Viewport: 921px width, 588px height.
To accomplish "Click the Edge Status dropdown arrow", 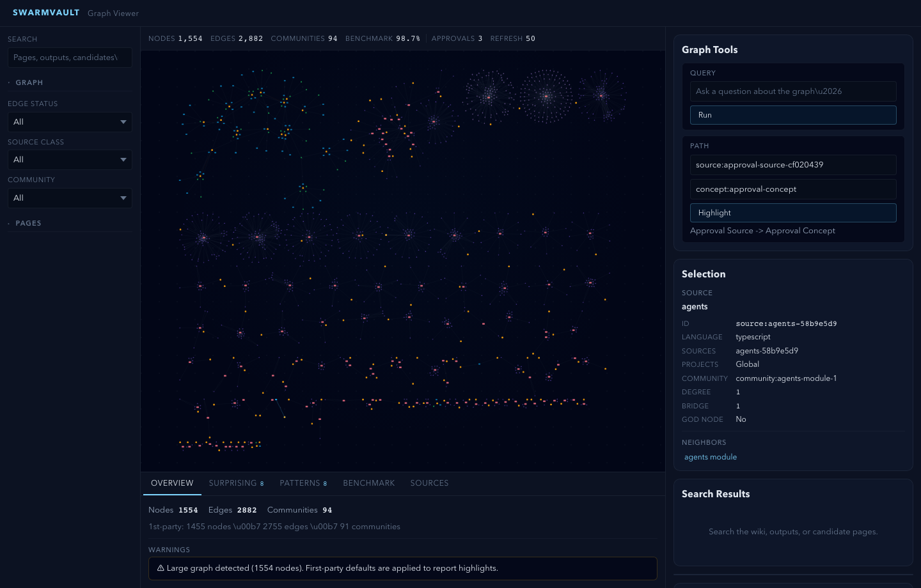I will [x=123, y=122].
